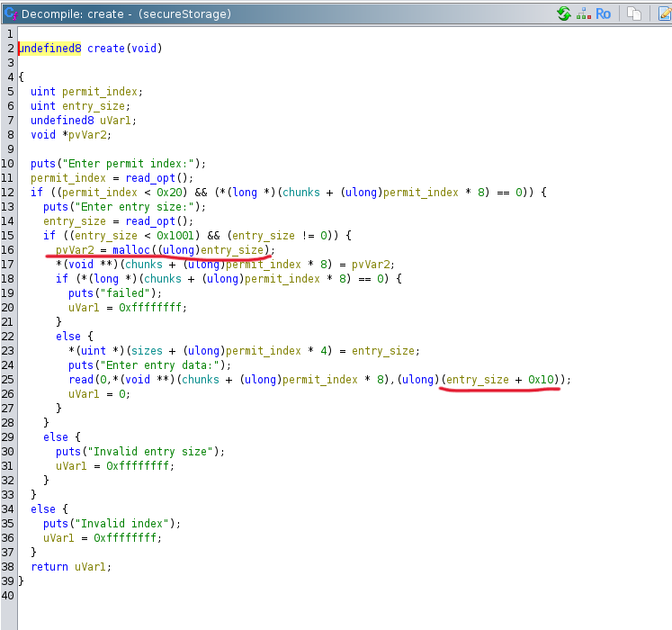
Task: Toggle the blue 'Ro' toolbar icon
Action: coord(603,13)
